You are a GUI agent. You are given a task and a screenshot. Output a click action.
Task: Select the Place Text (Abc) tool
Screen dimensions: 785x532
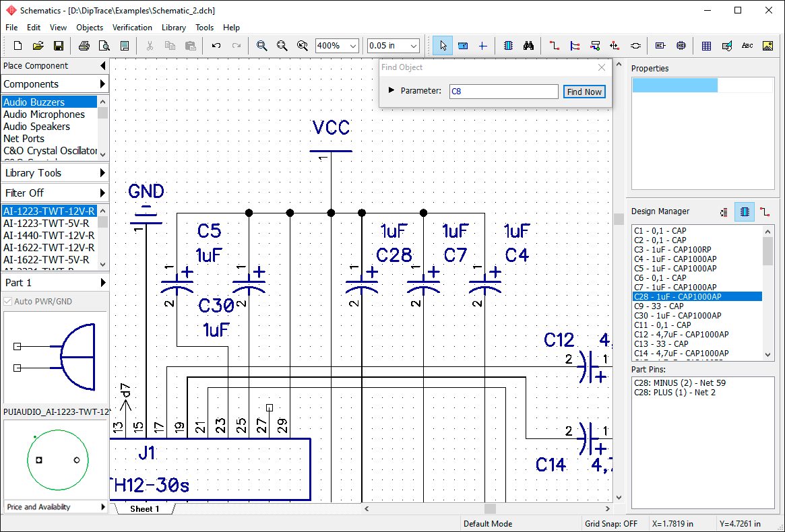point(747,46)
